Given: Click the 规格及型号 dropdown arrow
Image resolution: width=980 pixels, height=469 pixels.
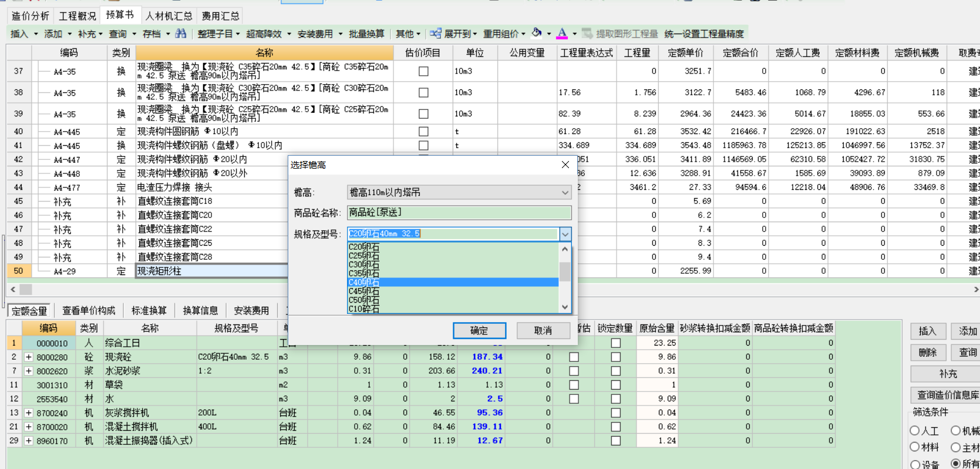Looking at the screenshot, I should [x=565, y=234].
